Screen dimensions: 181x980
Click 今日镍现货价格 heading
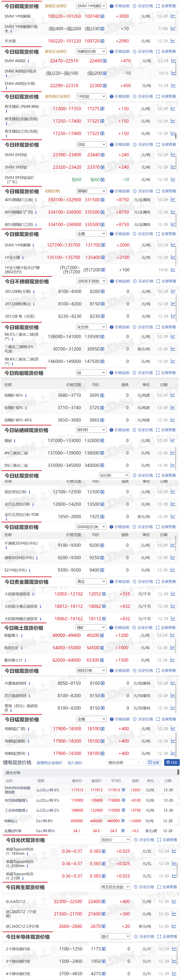22,234
